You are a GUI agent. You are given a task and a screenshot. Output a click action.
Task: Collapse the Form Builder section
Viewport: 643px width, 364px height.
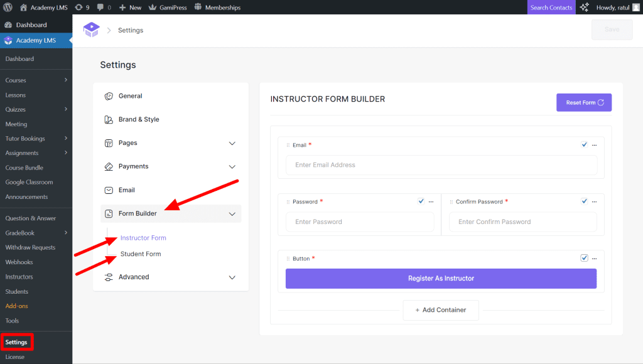click(232, 213)
